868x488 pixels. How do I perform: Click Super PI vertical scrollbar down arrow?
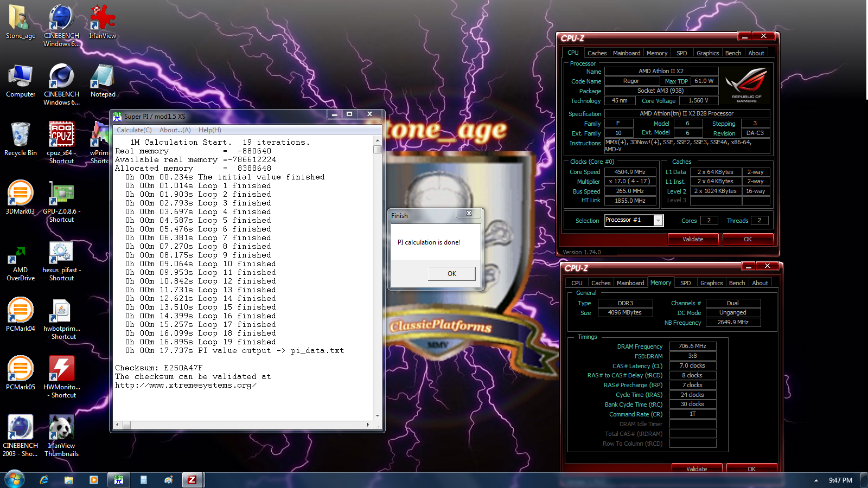pos(378,416)
